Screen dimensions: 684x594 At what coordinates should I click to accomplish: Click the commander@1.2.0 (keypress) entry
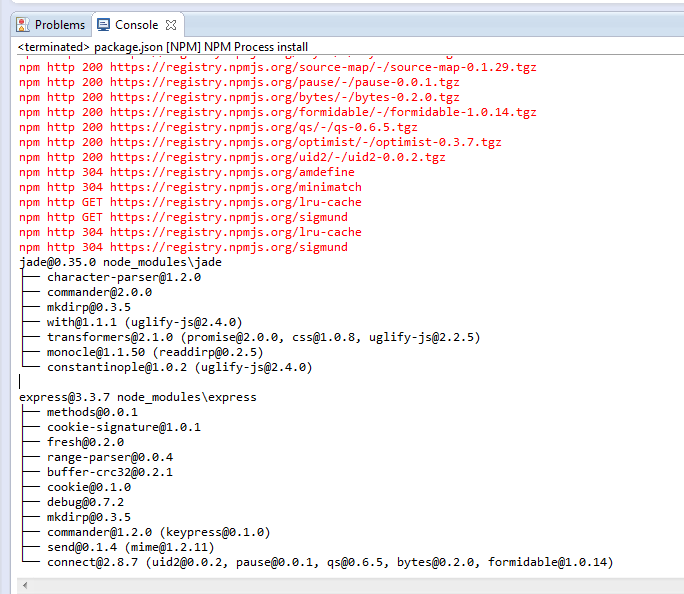159,532
